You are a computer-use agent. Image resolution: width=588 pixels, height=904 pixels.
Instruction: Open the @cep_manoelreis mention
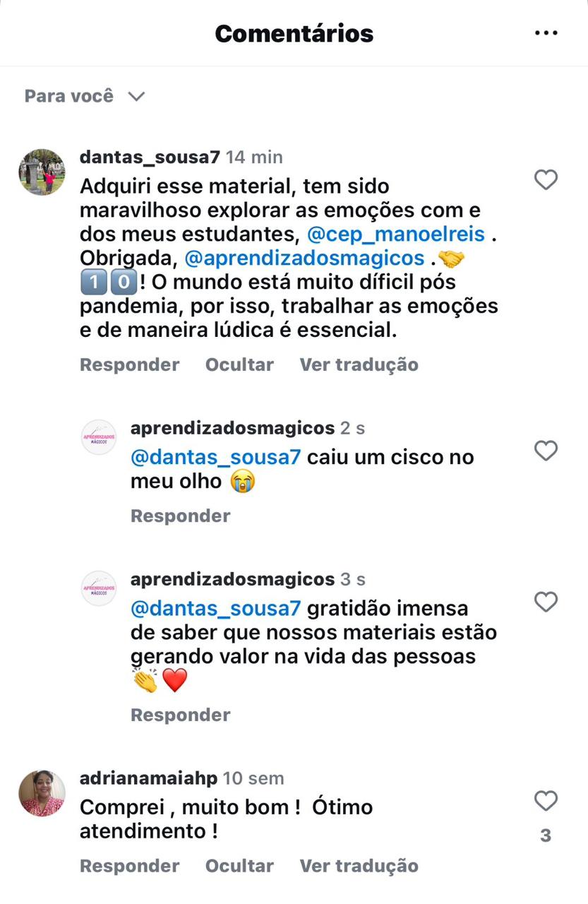click(x=396, y=234)
